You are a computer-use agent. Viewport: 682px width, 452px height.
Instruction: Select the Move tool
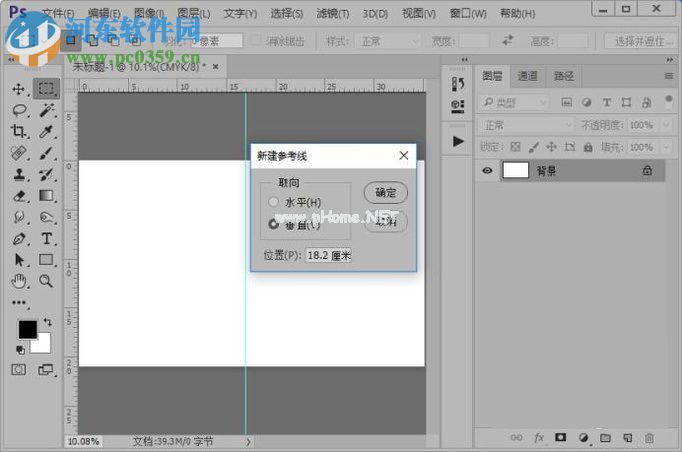pyautogui.click(x=19, y=89)
